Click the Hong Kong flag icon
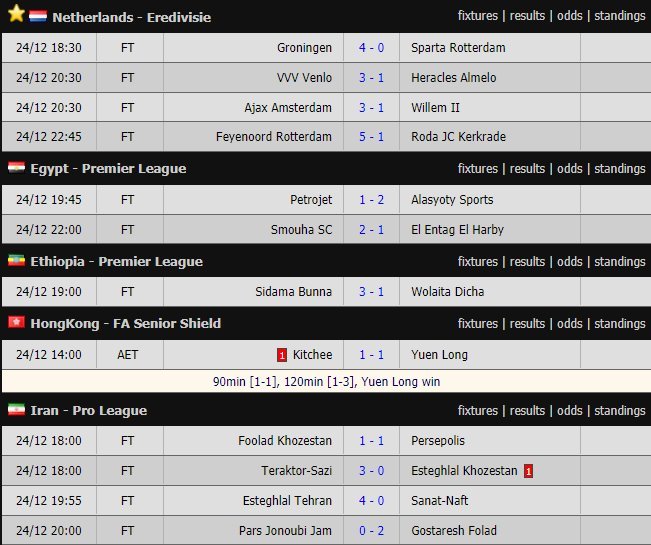The width and height of the screenshot is (651, 545). tap(16, 323)
